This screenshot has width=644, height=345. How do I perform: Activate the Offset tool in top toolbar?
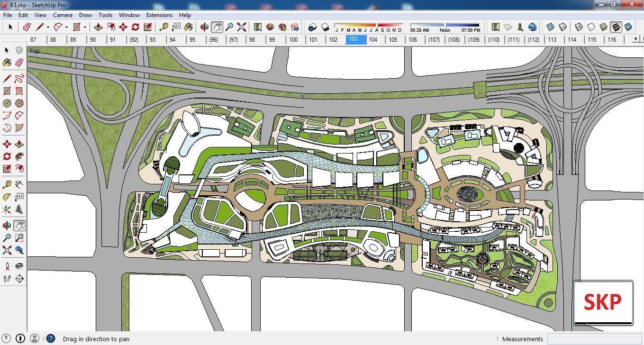coord(110,27)
